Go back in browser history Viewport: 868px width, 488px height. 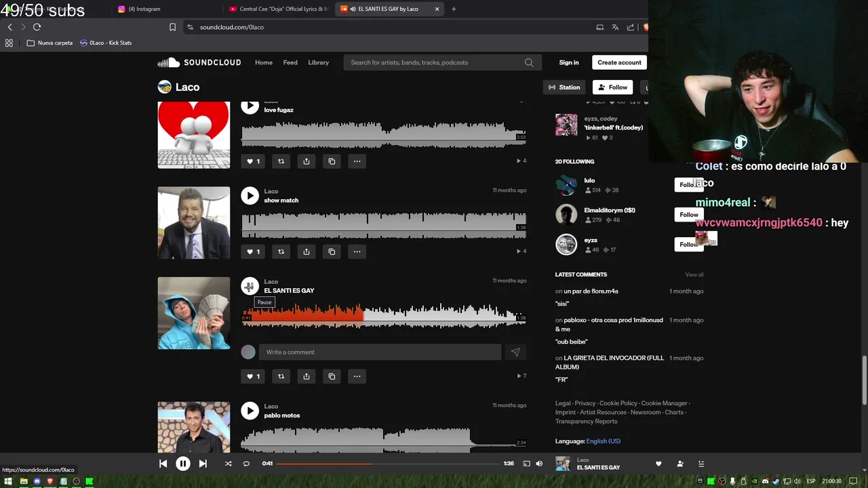(x=9, y=27)
